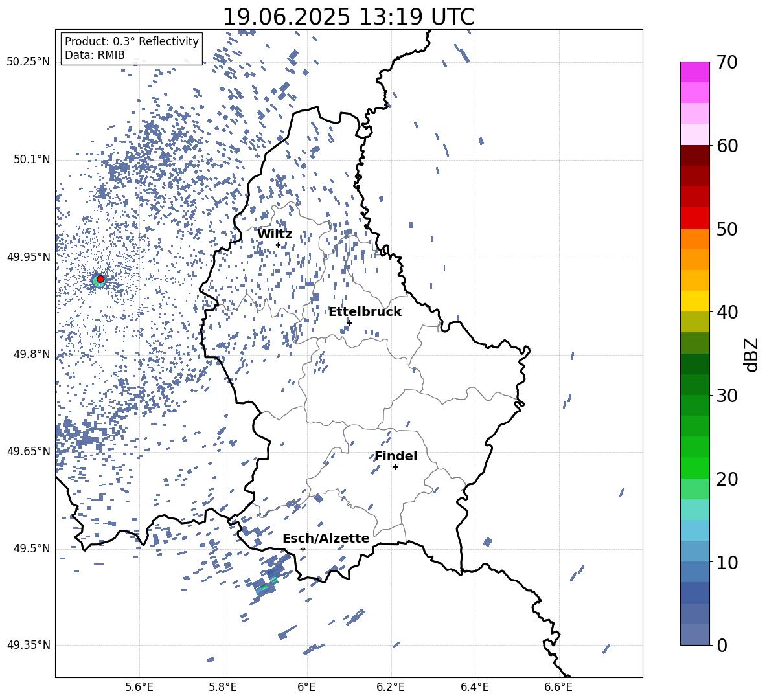Click the Esch/Alzette station cross marker
767x700 pixels.
coord(303,549)
